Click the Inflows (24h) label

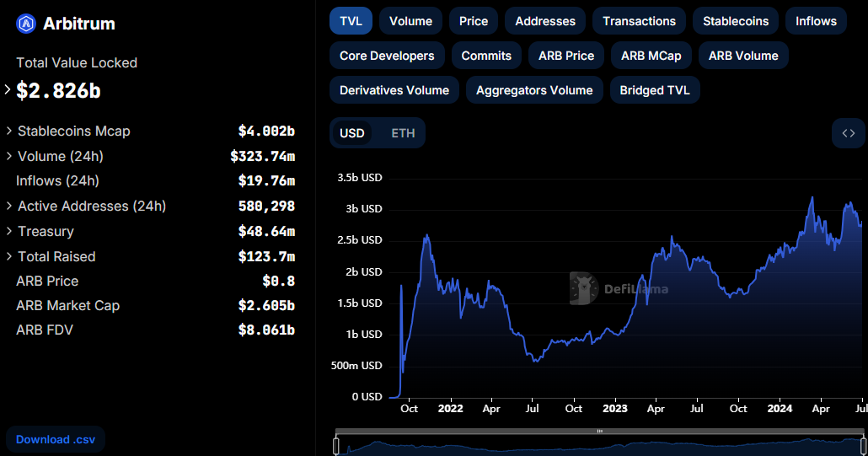tap(57, 181)
